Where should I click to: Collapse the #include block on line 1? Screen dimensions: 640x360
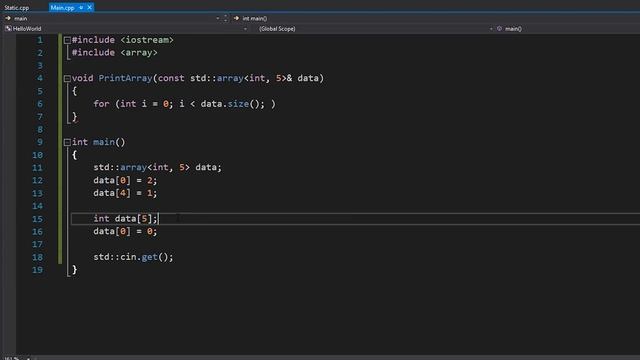[x=67, y=40]
